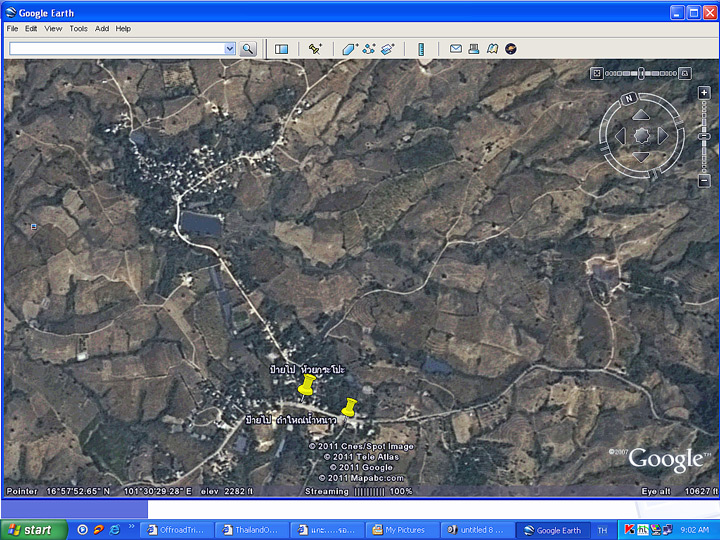Click the email envelope icon

tap(456, 48)
